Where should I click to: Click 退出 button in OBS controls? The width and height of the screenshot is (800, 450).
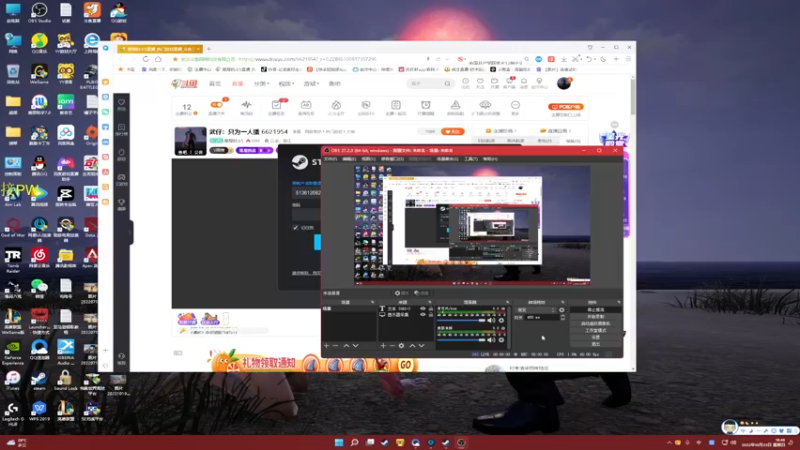[595, 344]
